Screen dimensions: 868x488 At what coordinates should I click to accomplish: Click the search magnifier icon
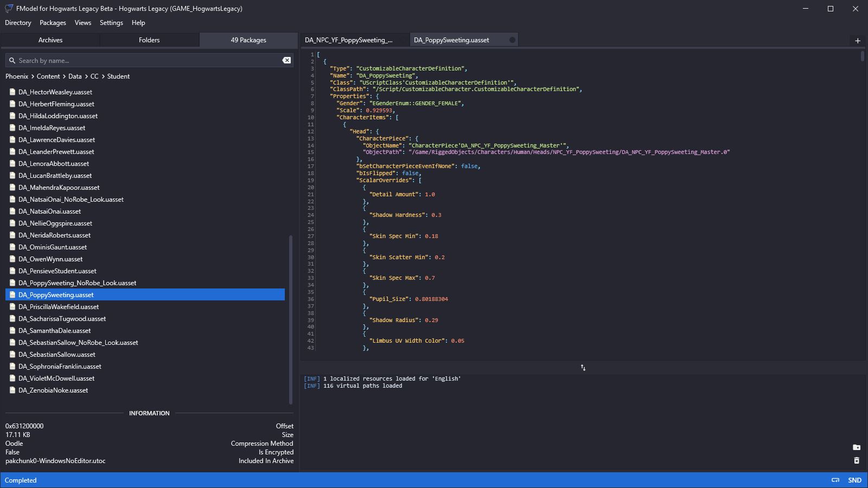click(12, 61)
